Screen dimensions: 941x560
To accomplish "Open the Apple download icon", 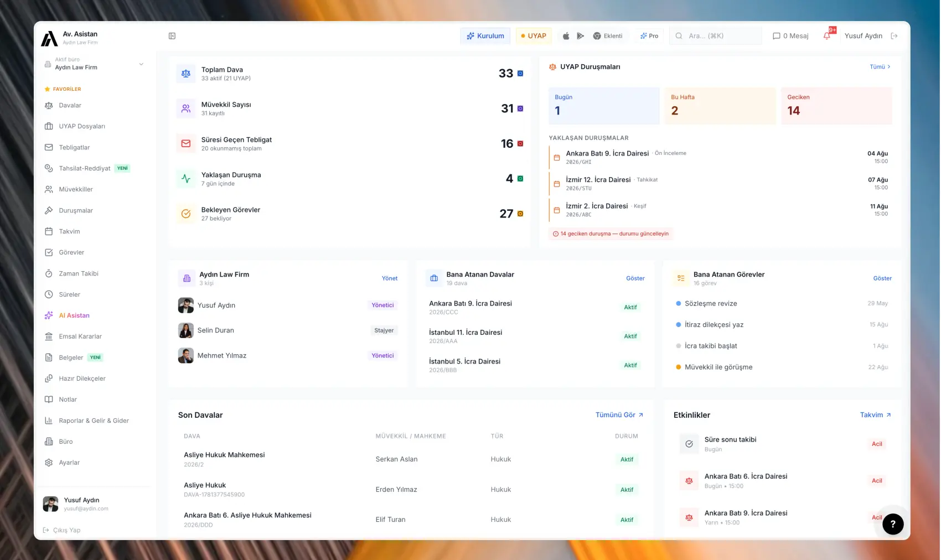I will [566, 36].
